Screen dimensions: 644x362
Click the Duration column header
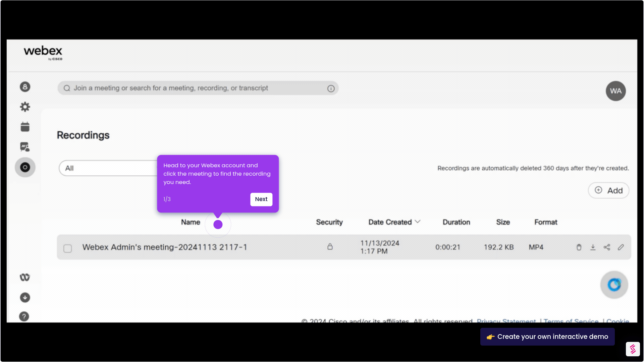click(x=456, y=222)
